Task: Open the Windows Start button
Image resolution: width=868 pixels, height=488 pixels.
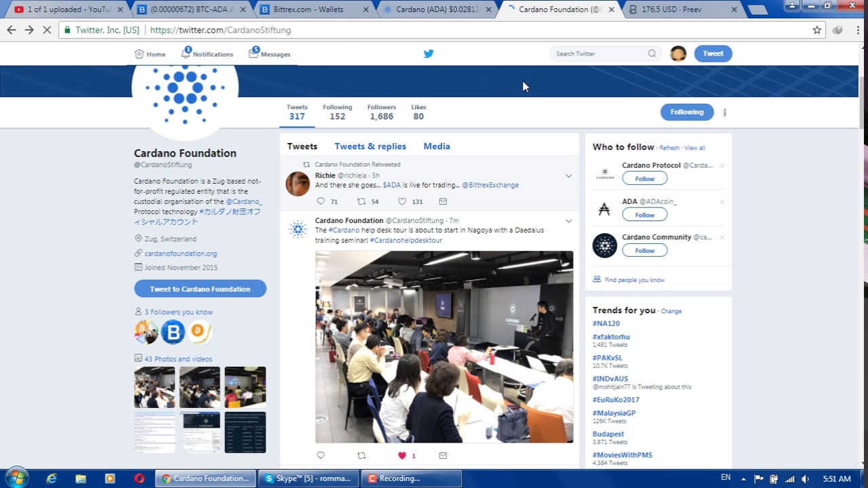Action: coord(17,478)
